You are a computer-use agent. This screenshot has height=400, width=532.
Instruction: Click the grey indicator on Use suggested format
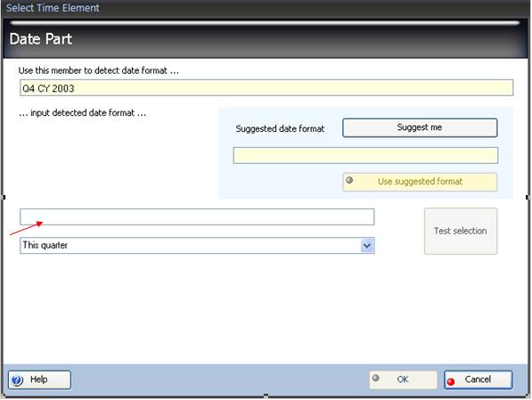(349, 180)
